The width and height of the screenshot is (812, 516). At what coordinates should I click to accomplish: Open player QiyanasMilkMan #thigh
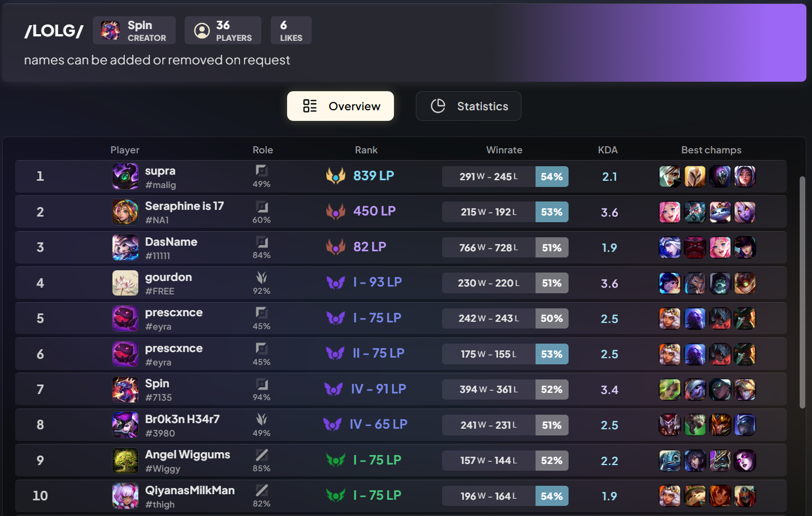(x=190, y=496)
